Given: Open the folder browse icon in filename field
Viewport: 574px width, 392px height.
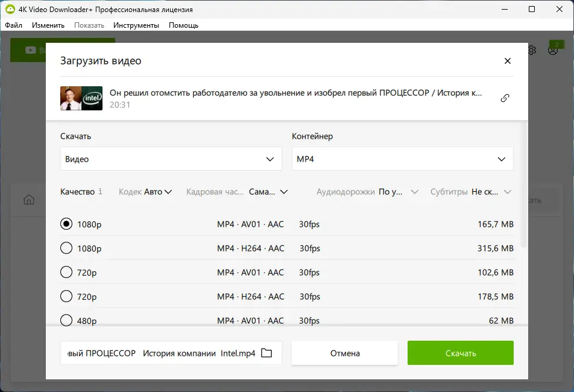Looking at the screenshot, I should [266, 353].
